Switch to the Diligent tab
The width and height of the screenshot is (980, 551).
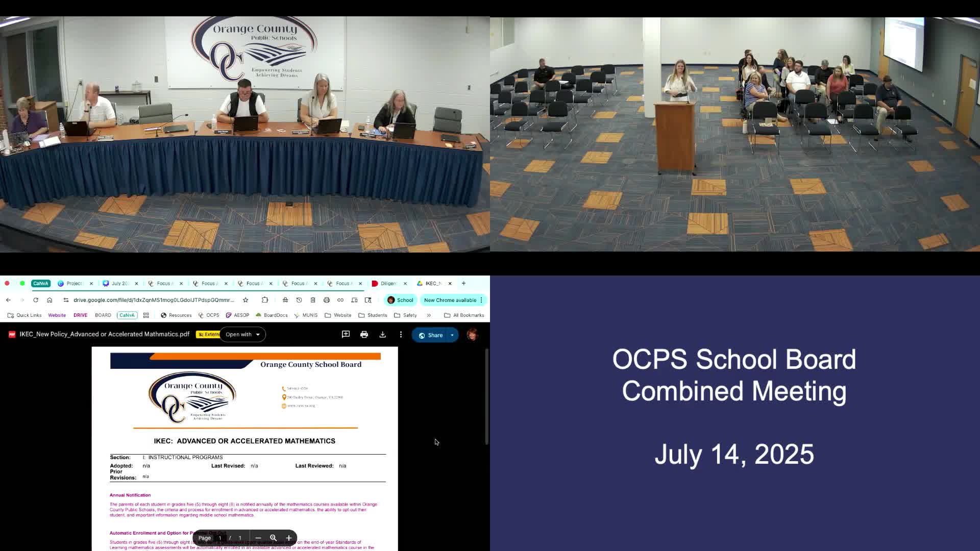pyautogui.click(x=388, y=284)
